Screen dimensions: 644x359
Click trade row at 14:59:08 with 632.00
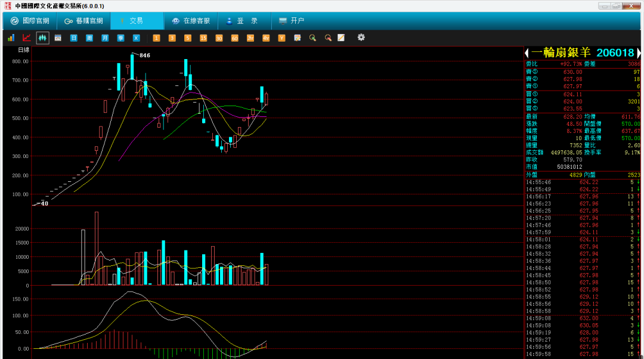pyautogui.click(x=583, y=318)
